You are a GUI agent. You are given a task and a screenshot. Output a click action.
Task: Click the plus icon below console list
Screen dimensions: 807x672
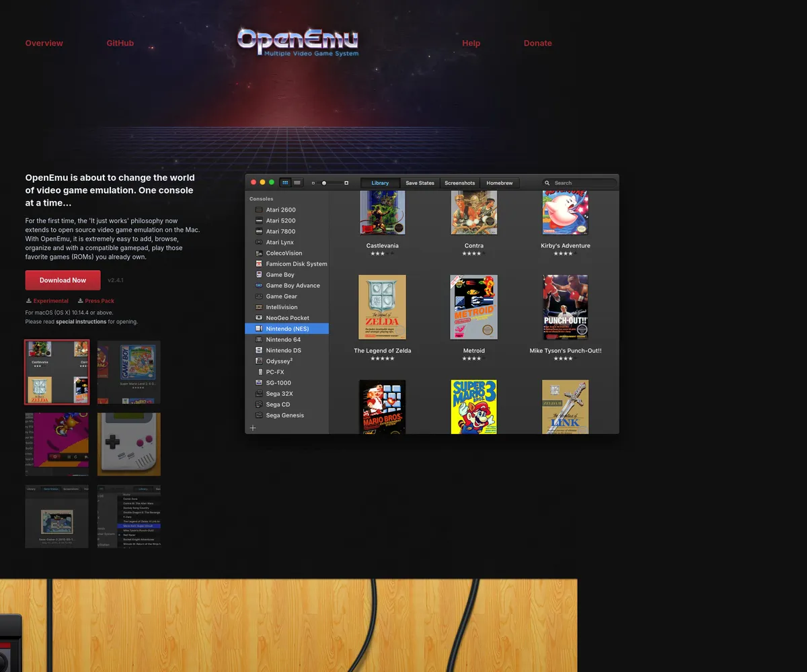coord(253,428)
